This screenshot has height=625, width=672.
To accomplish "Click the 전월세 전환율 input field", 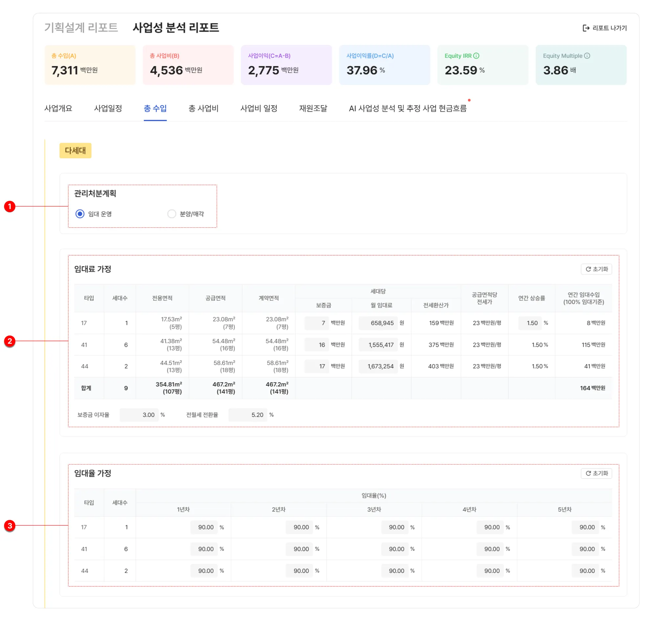I will tap(248, 415).
